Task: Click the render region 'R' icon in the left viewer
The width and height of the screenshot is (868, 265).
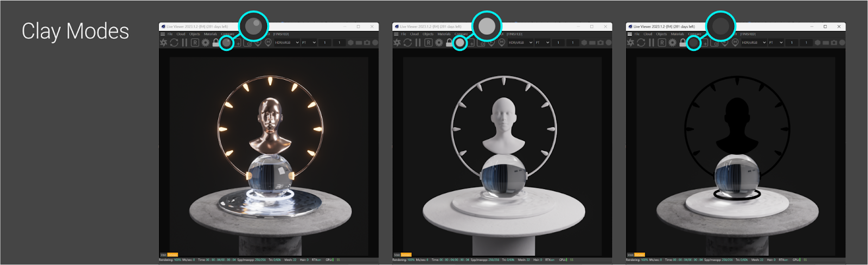Action: point(195,42)
